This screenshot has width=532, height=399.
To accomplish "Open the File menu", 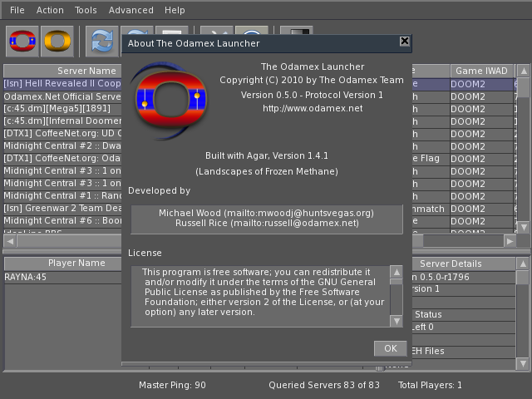I will (17, 10).
